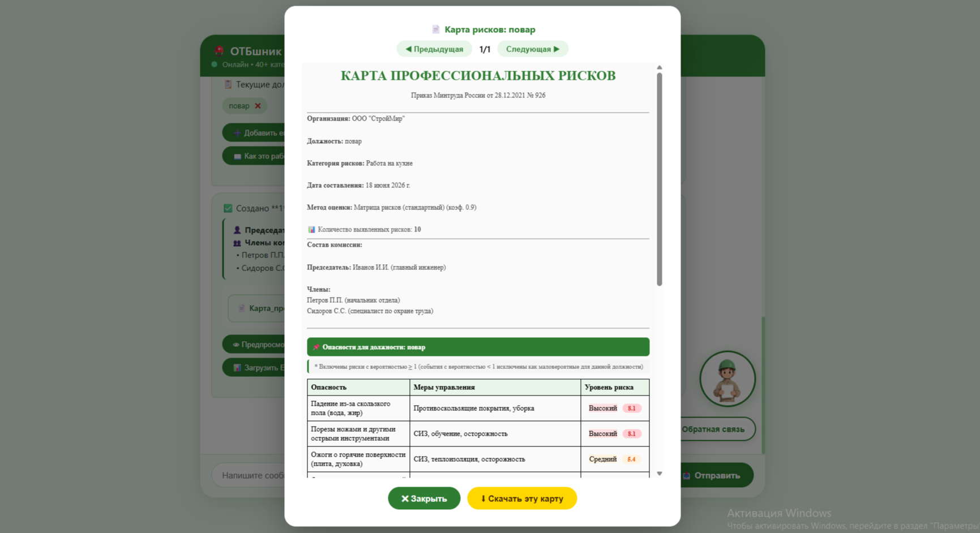Click the text 'Приказ Минтруда России от 28.12.2021 № 926'
Viewport: 980px width, 533px height.
tap(478, 96)
